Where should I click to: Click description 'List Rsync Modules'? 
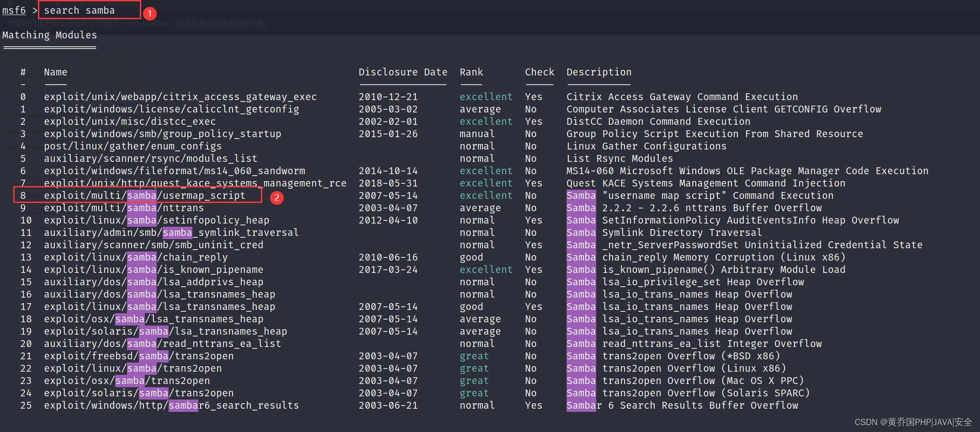pyautogui.click(x=620, y=159)
